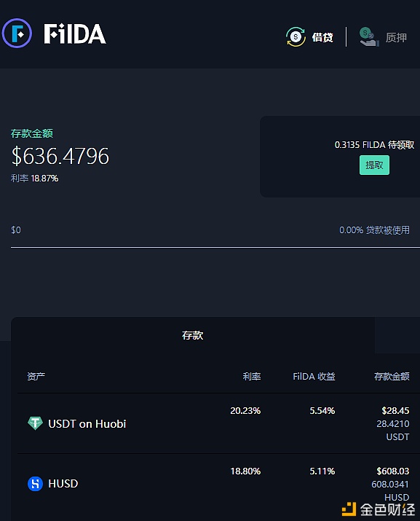Click the 借贷 lending cycle icon
420x521 pixels.
(296, 36)
